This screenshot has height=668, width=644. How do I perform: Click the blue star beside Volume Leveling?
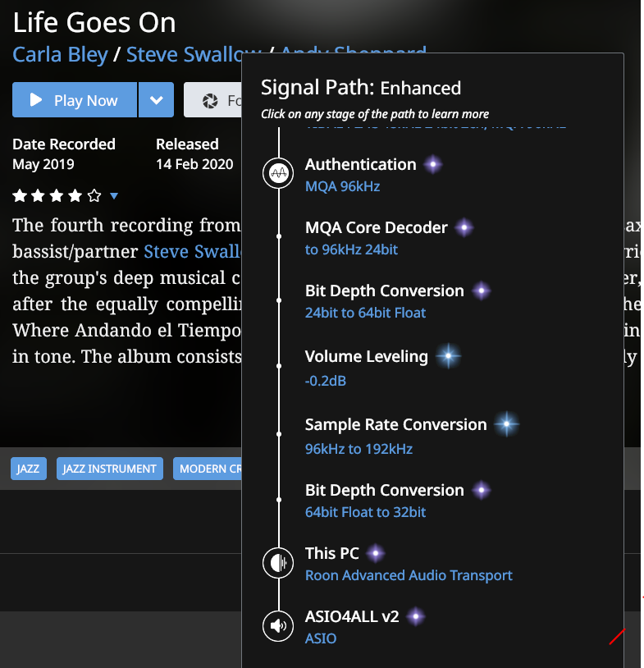(x=449, y=355)
